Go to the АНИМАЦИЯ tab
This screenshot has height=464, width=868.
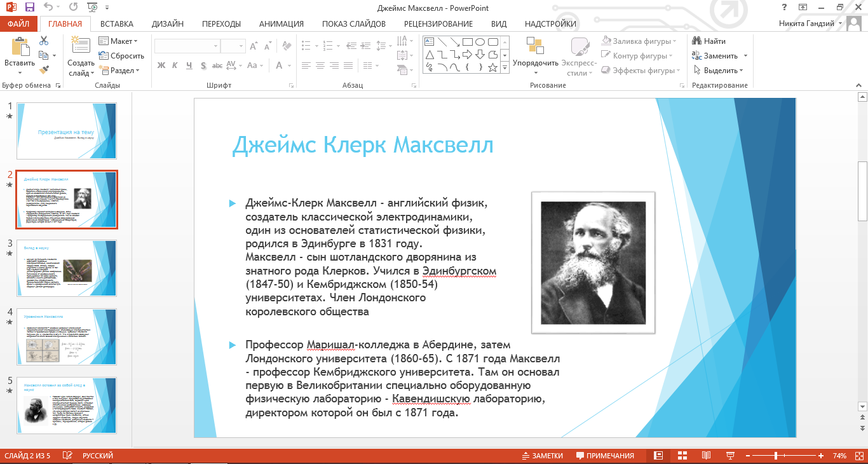tap(281, 24)
